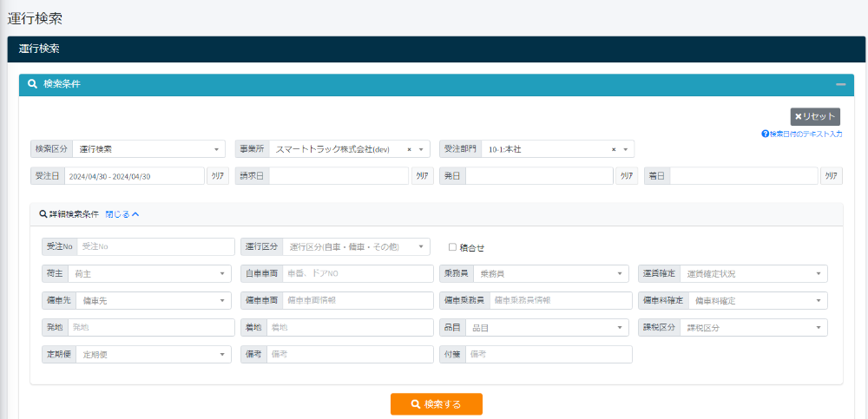This screenshot has width=868, height=419.
Task: Expand the 荷主 dropdown
Action: coord(150,274)
